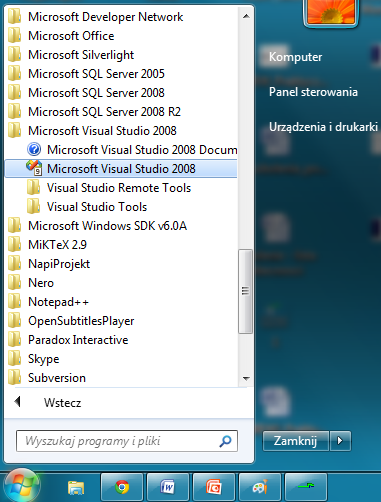Switch to Paint in the taskbar
Screen dimensions: 381x502
point(260,487)
